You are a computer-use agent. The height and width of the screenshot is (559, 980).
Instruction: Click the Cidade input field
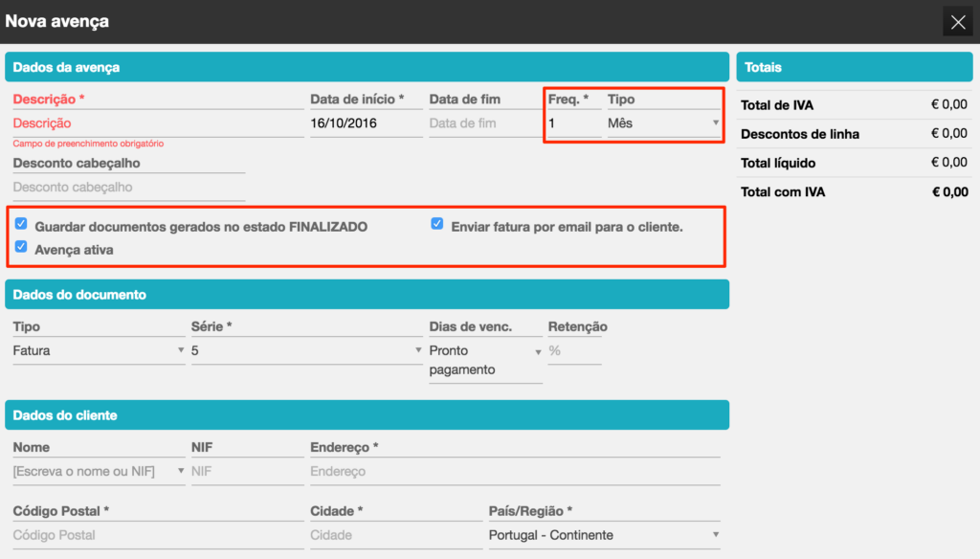coord(396,535)
